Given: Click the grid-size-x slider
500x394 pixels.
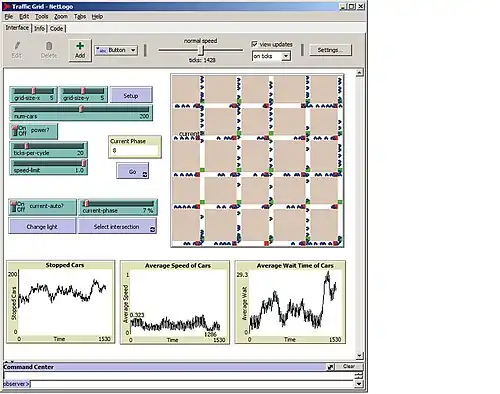Looking at the screenshot, I should (33, 95).
